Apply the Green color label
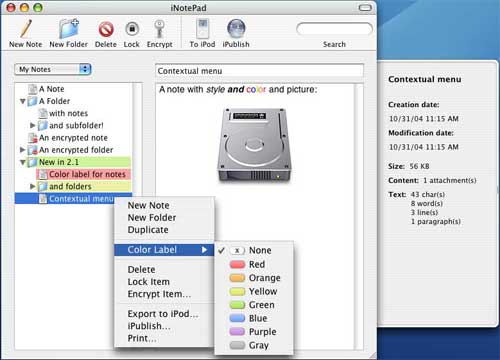The width and height of the screenshot is (500, 360). [x=254, y=305]
